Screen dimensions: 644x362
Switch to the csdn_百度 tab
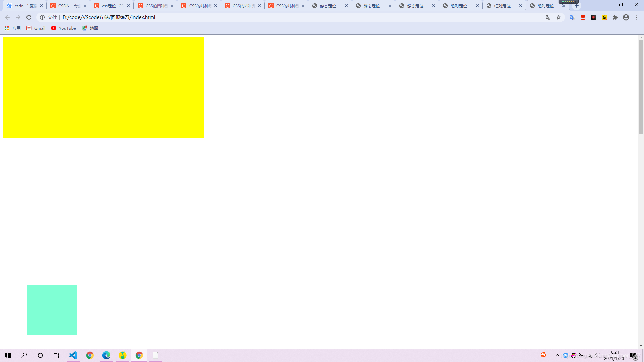[23, 6]
